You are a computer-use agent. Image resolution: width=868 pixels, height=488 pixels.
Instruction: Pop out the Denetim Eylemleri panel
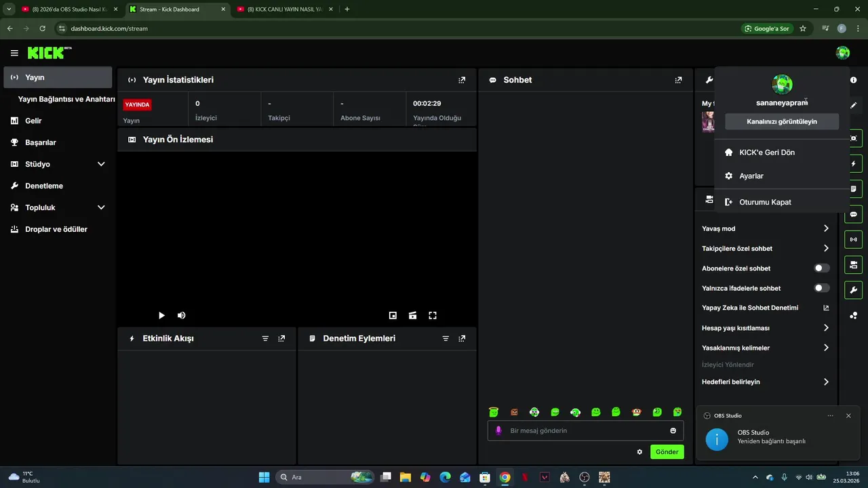[x=462, y=338]
